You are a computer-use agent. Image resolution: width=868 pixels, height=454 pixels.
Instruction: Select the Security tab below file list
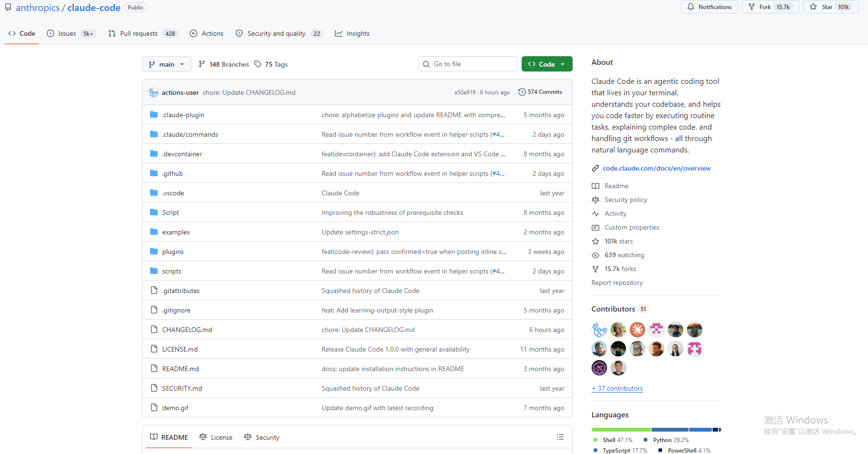tap(262, 437)
